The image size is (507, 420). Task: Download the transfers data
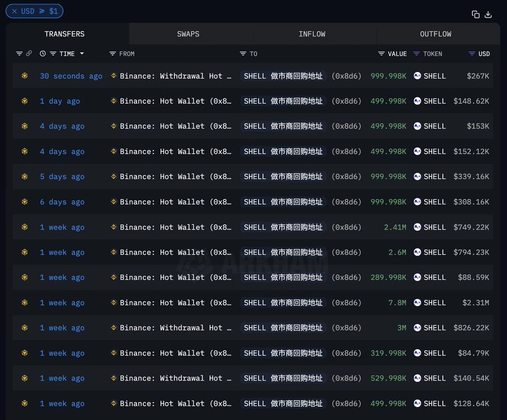(x=488, y=14)
